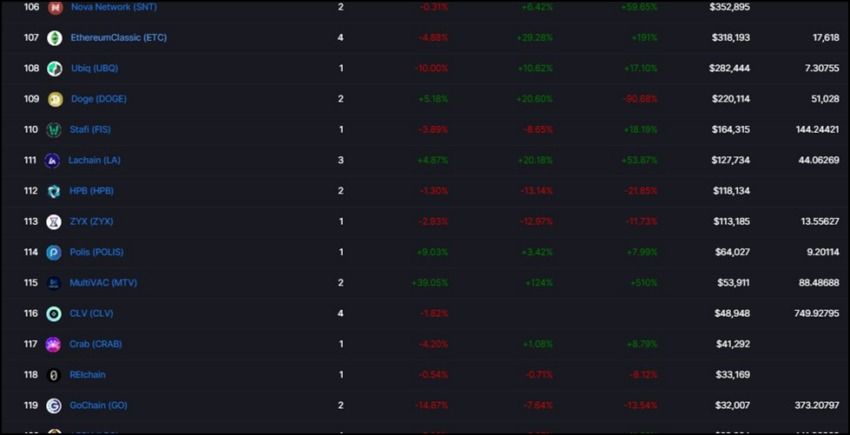
Task: Open the ZYX (ZYX) chain link
Action: [x=91, y=222]
